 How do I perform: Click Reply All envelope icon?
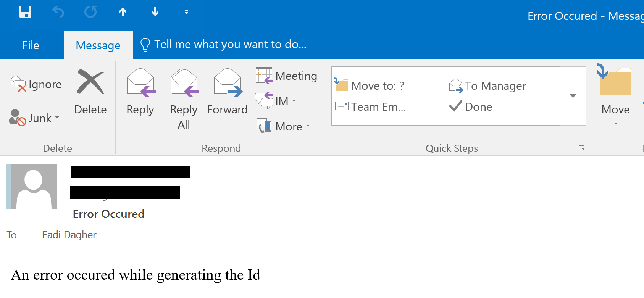coord(184,83)
